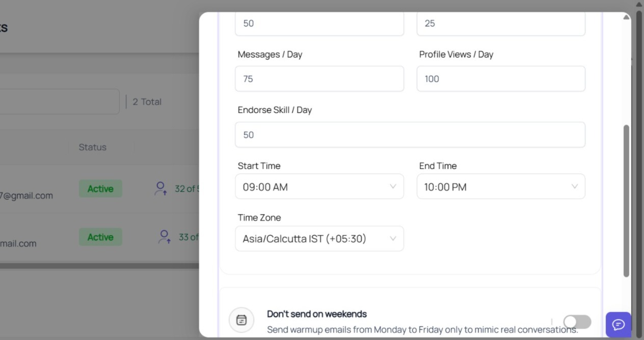Click the top-right field containing 25
This screenshot has height=340, width=644.
click(501, 23)
